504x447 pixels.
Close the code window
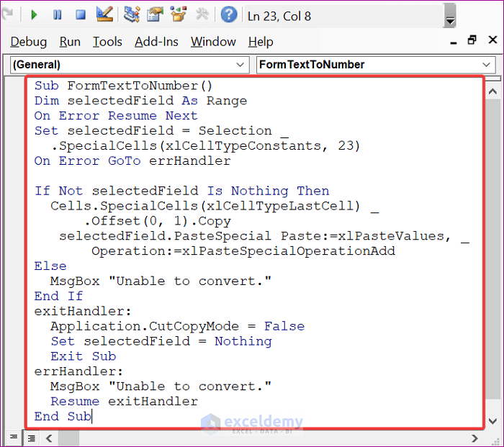[x=492, y=40]
